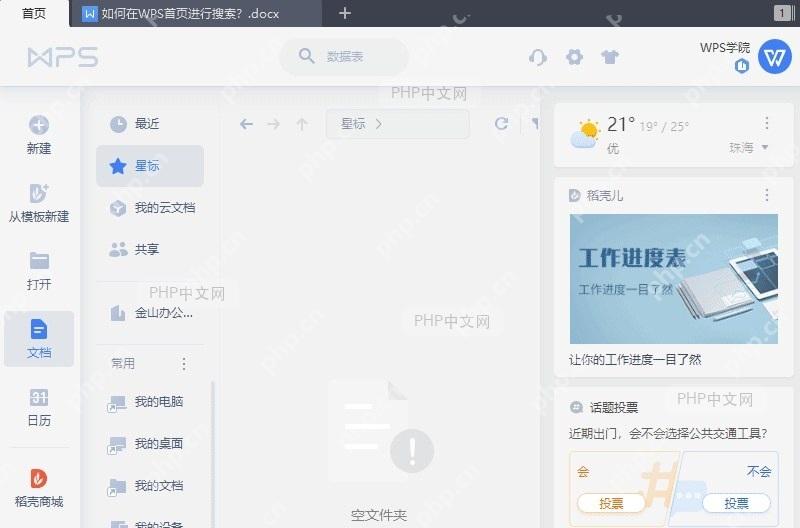Go back with left arrow
800x528 pixels.
pos(246,124)
